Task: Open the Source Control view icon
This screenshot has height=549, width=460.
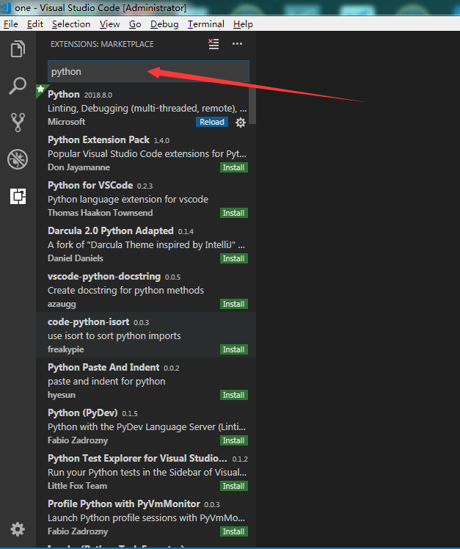Action: (18, 122)
